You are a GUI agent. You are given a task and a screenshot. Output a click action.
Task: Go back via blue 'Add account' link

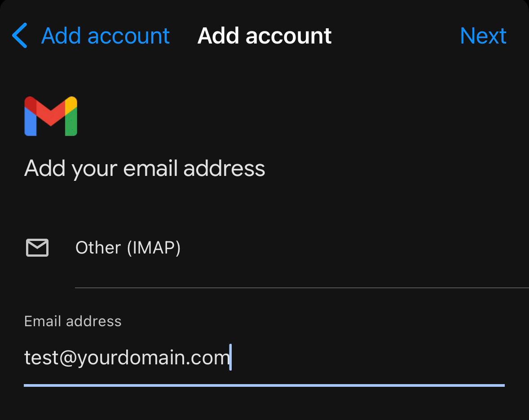point(106,36)
